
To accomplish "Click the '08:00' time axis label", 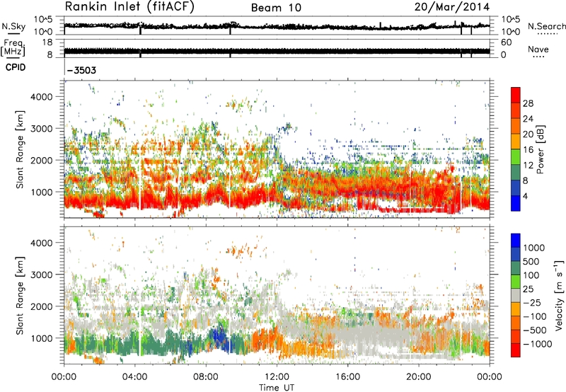I will (206, 377).
